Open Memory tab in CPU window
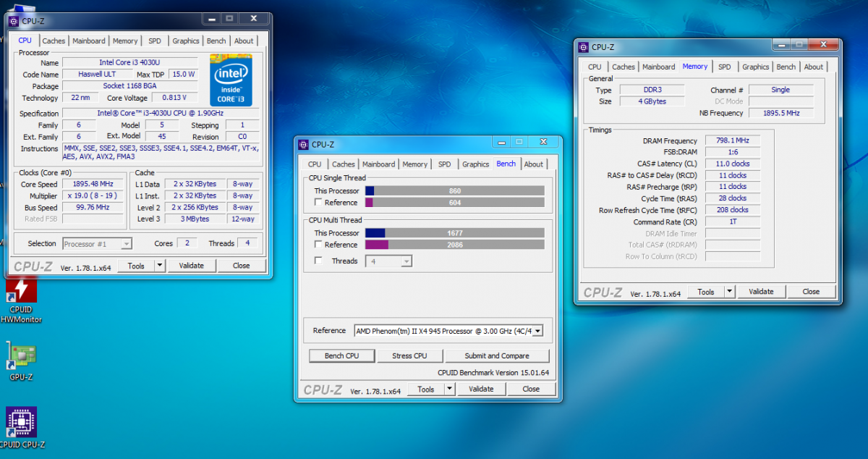868x459 pixels. point(125,41)
